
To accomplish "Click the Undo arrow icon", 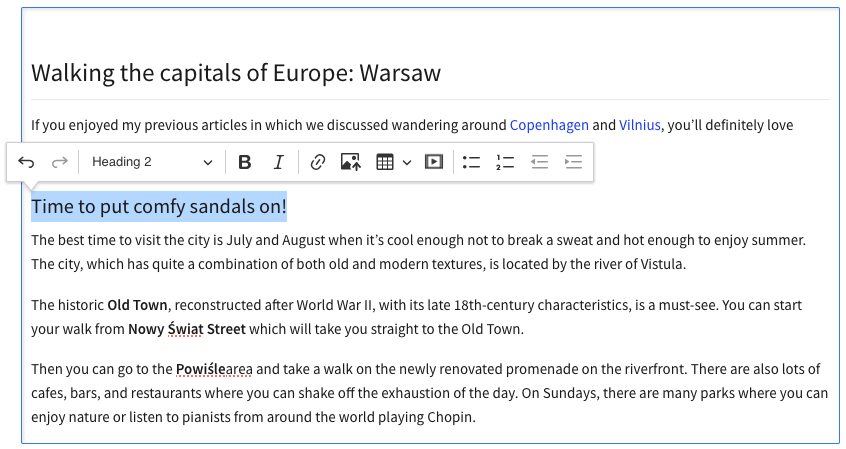I will pos(27,162).
